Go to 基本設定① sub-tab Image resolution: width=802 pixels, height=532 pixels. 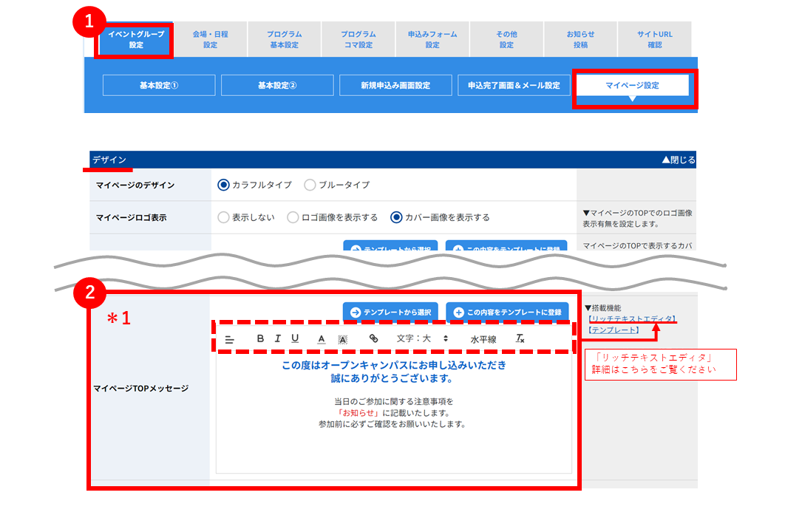tap(159, 86)
